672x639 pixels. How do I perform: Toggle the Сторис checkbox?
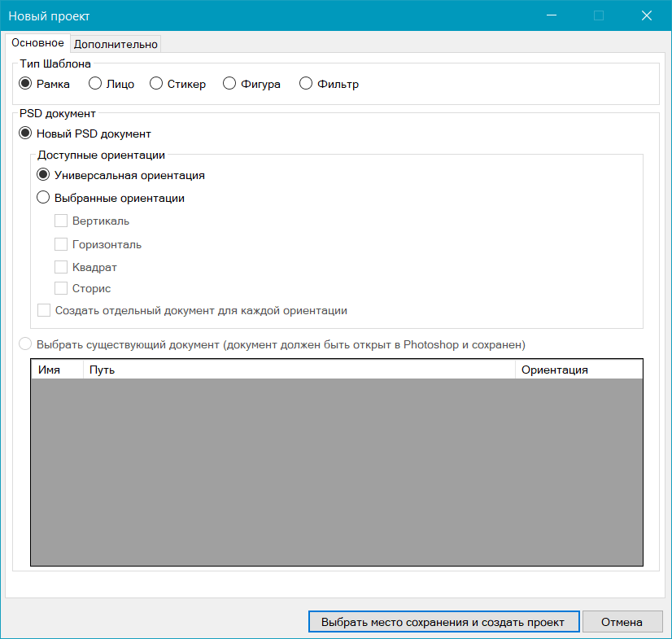pyautogui.click(x=61, y=288)
